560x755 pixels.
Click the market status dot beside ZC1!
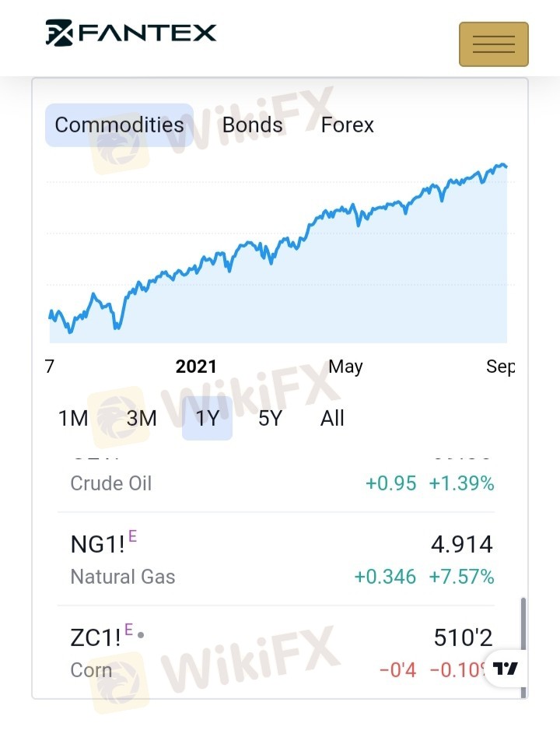(141, 635)
